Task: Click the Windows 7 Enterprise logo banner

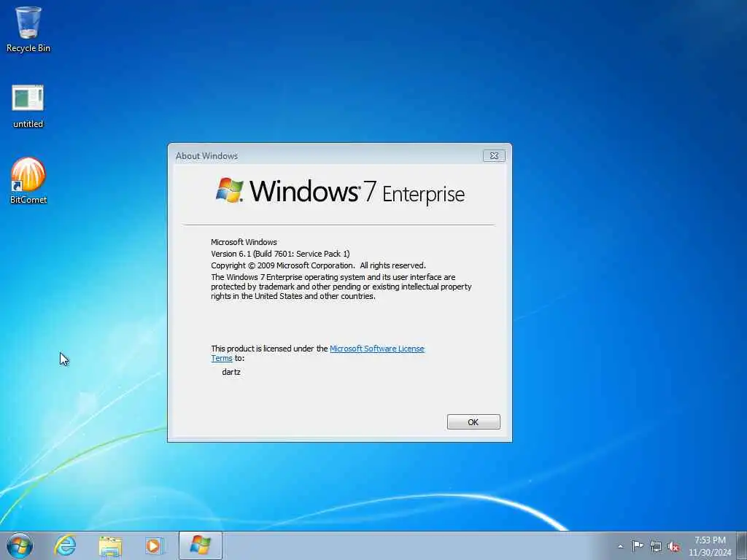Action: (x=340, y=192)
